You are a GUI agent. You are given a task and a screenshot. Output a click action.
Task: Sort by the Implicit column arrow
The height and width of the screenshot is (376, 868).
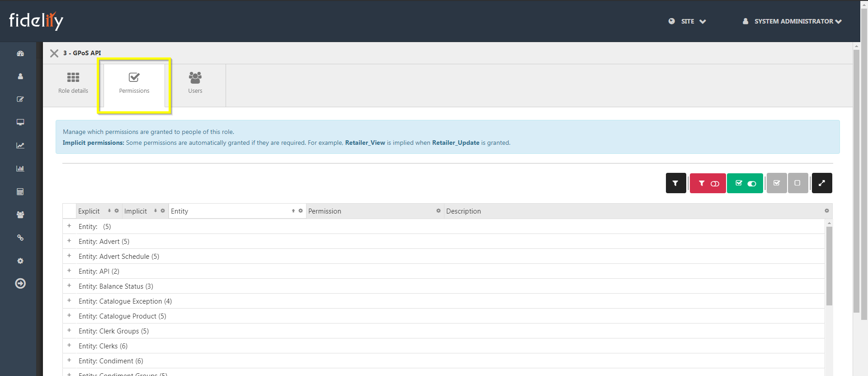(x=156, y=211)
